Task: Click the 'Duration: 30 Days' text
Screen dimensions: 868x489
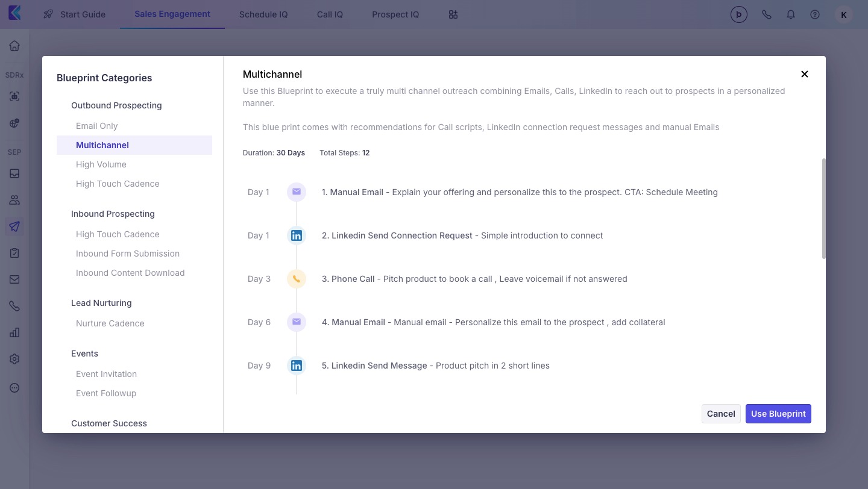Action: tap(274, 153)
